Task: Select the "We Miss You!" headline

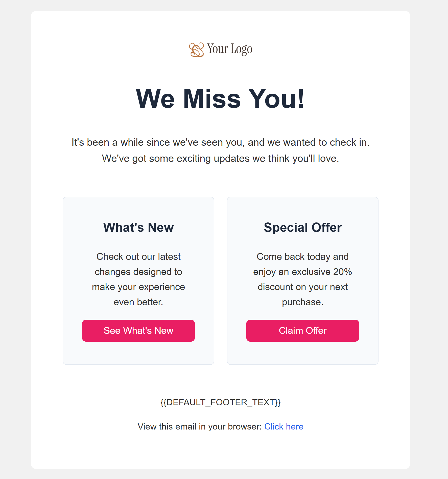Action: coord(220,99)
